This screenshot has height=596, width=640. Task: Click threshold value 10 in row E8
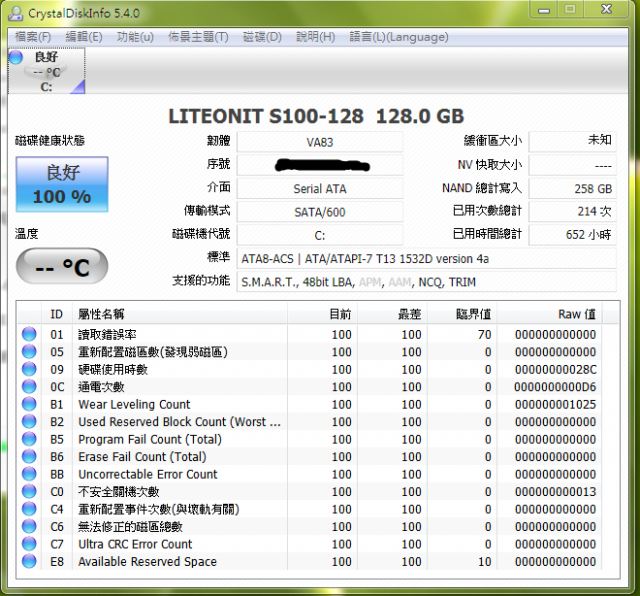click(x=484, y=562)
